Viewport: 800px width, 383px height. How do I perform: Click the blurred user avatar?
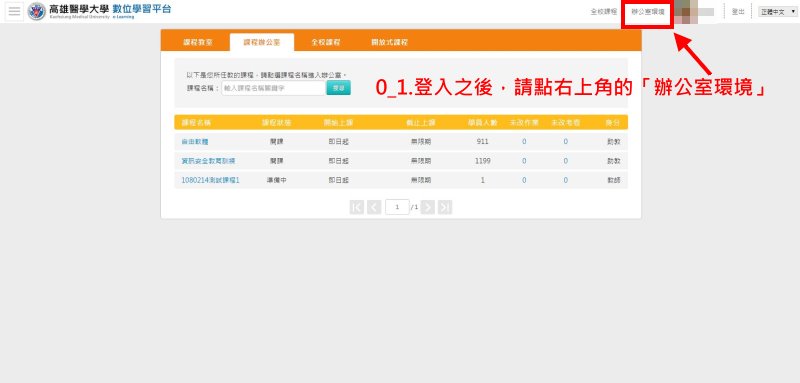tap(695, 12)
